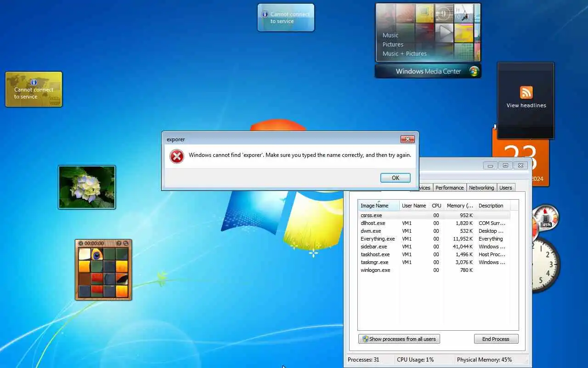
Task: Click the Windows Media Center logo orb
Action: point(474,71)
